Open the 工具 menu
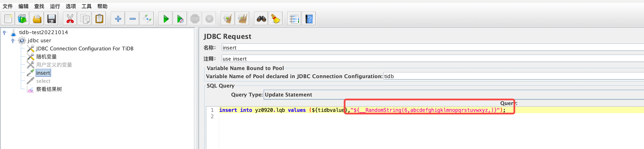 point(87,6)
